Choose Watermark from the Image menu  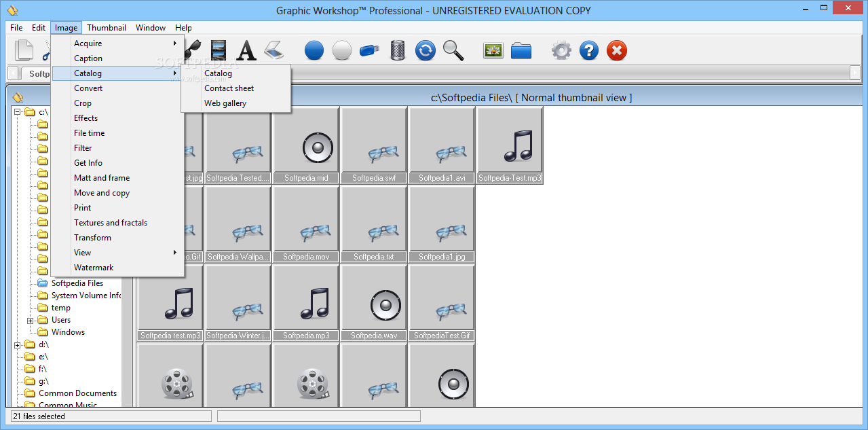(x=117, y=268)
